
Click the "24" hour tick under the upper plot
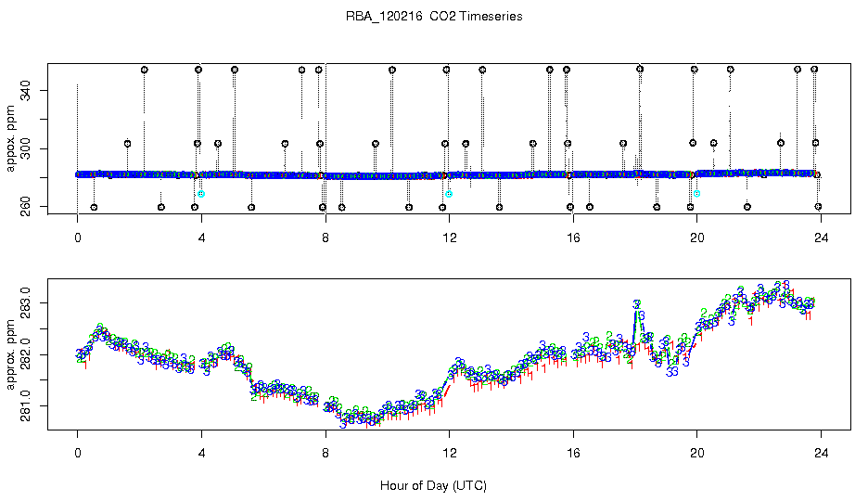[821, 238]
